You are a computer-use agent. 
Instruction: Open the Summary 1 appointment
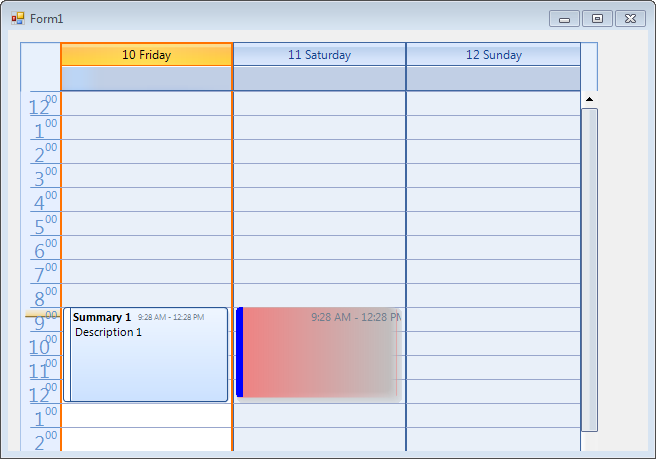[146, 355]
